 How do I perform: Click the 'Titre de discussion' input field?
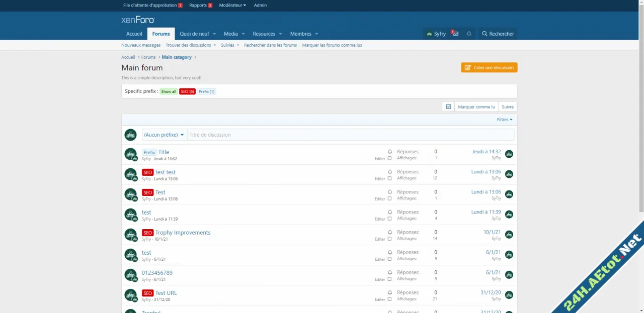350,135
